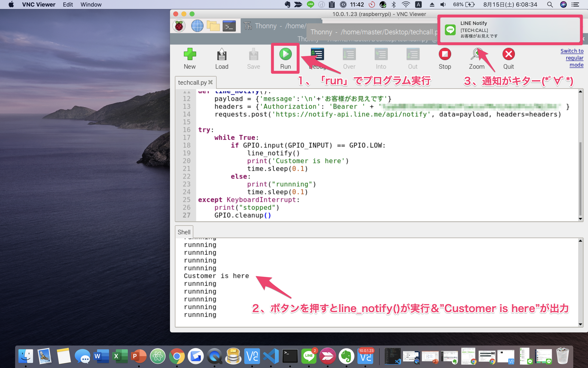
Task: Open the file manager folder icon
Action: click(x=213, y=26)
